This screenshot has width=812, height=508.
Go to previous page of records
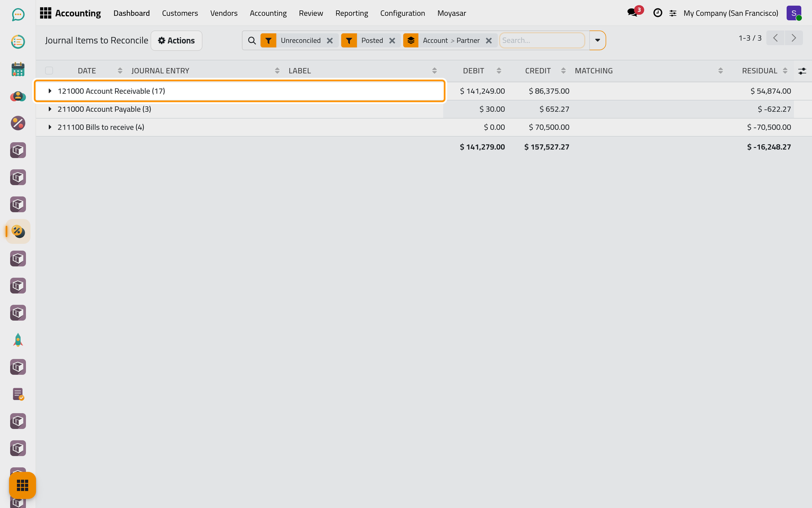(775, 38)
